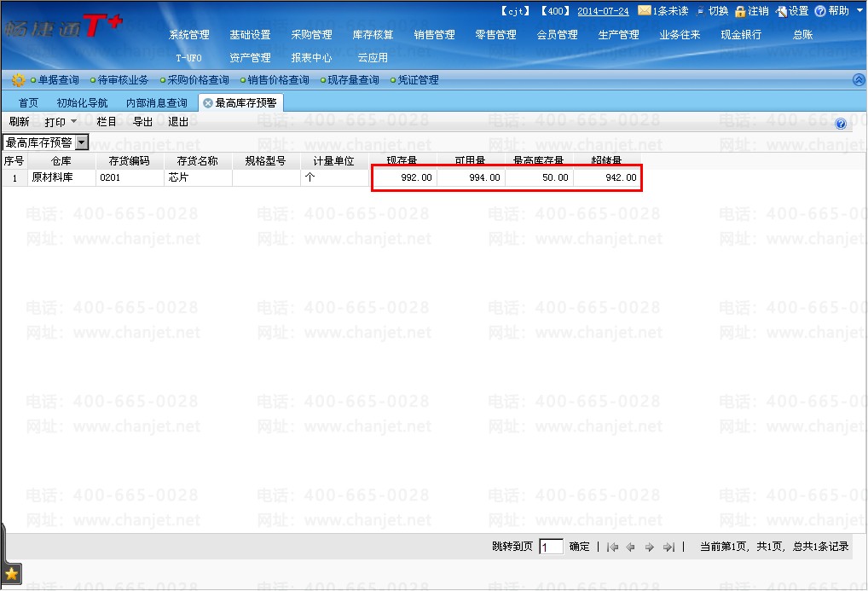Open 总账 menu
The height and width of the screenshot is (591, 868).
(802, 35)
